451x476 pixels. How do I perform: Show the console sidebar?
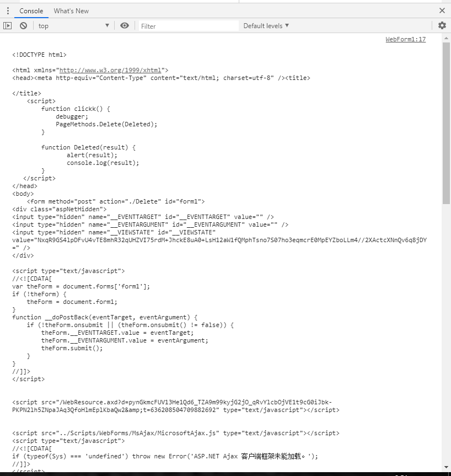click(8, 26)
